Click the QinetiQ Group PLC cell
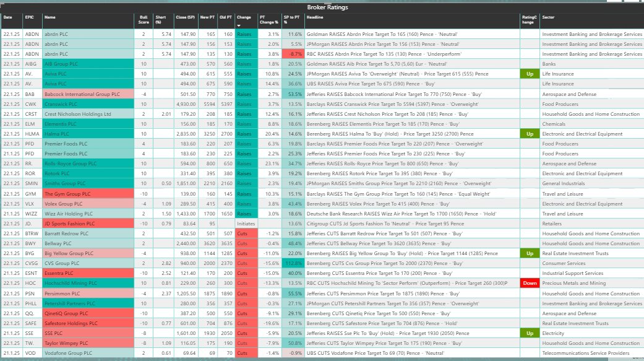 pyautogui.click(x=88, y=313)
